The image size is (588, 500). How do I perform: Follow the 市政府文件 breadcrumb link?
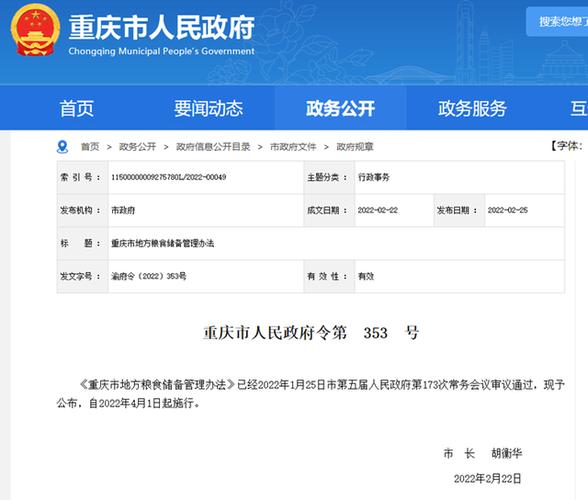point(293,147)
